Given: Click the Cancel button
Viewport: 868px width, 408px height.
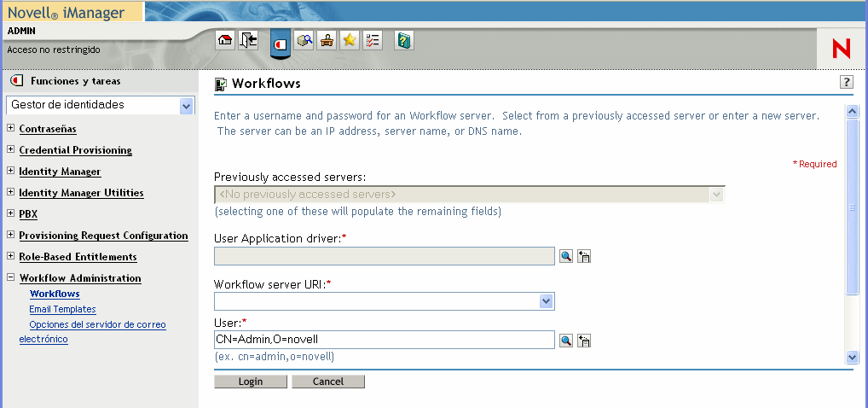Looking at the screenshot, I should point(328,382).
